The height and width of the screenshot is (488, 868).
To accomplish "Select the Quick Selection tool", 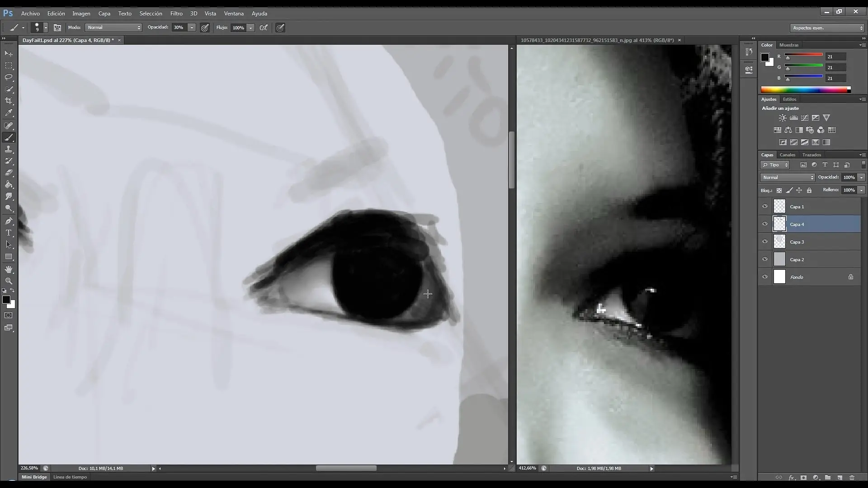I will tap(9, 89).
